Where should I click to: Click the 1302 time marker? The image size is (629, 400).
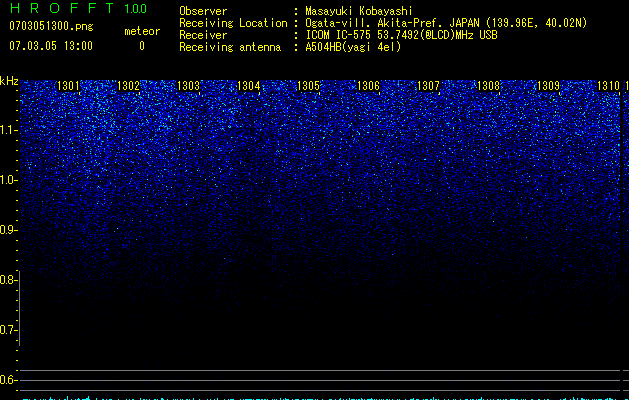tap(128, 86)
